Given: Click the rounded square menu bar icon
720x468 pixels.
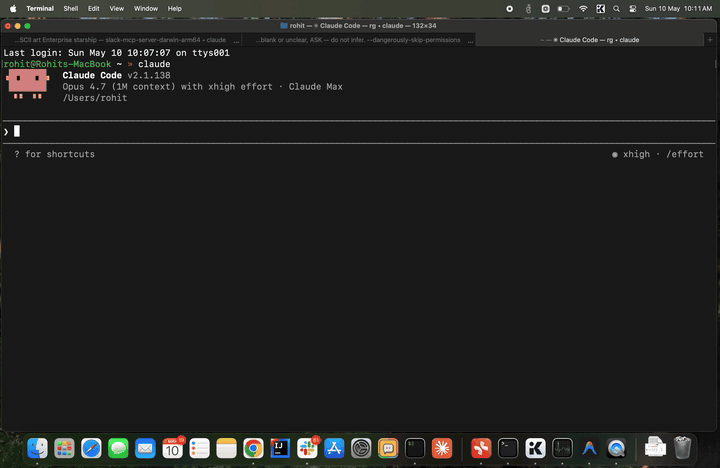Looking at the screenshot, I should [x=546, y=8].
